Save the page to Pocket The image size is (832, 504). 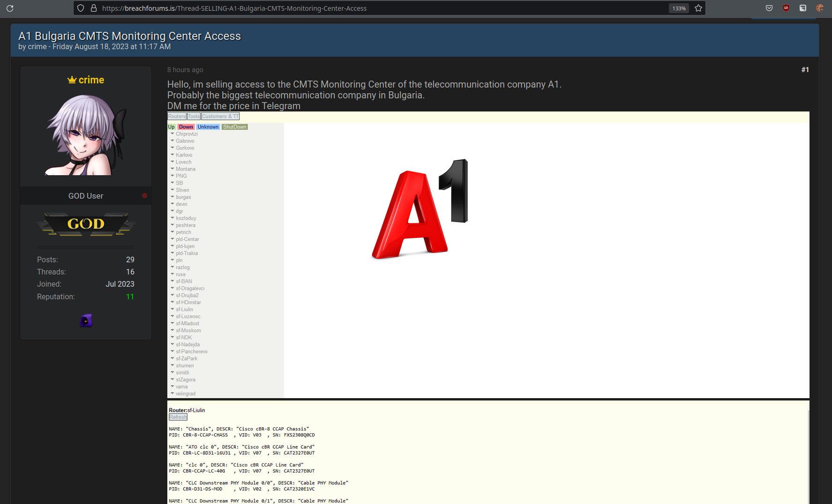[x=769, y=8]
